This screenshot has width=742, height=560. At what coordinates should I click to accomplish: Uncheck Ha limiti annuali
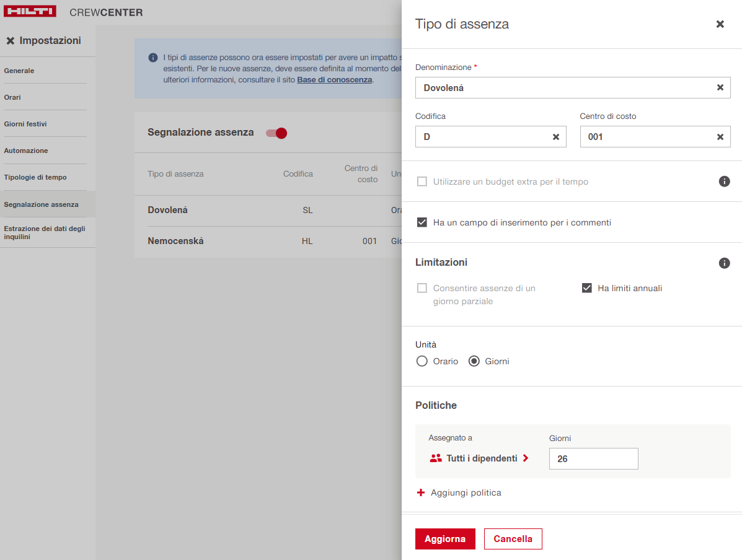click(586, 288)
